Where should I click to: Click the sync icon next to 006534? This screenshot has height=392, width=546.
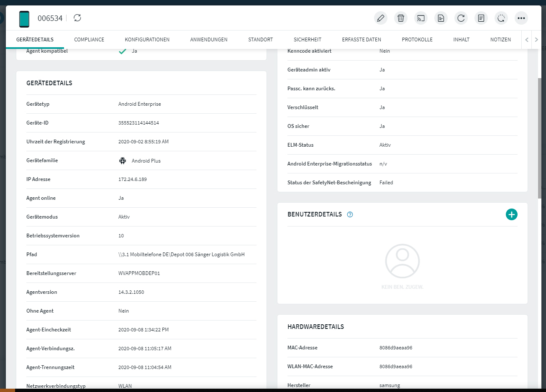click(77, 18)
